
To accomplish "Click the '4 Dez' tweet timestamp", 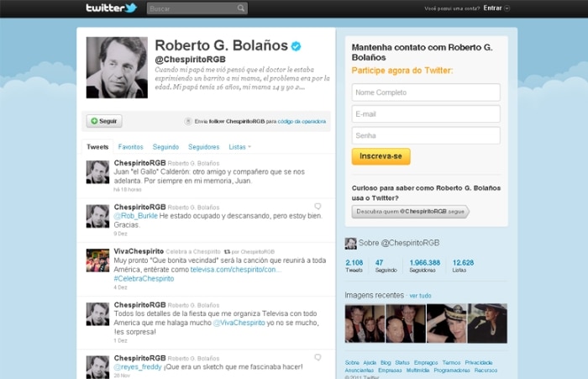I will click(120, 287).
